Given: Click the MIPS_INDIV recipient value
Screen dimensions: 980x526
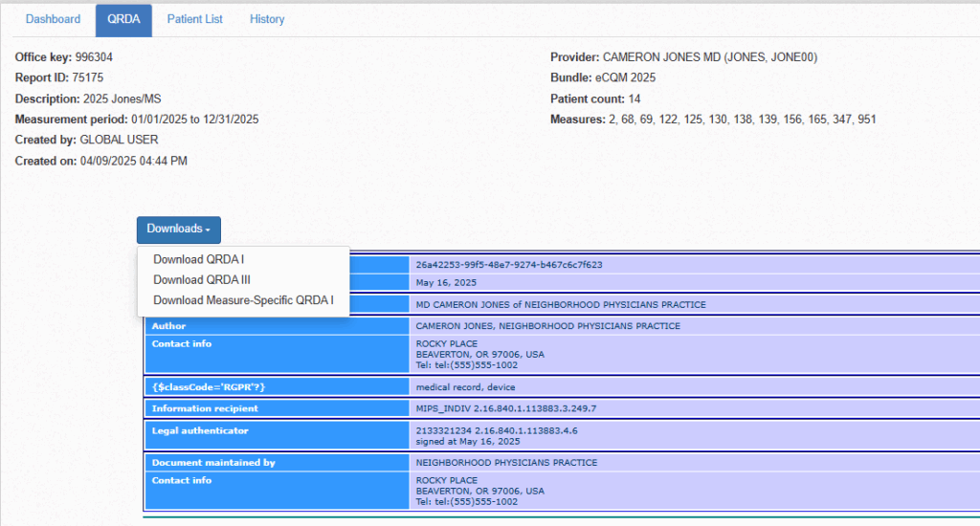Looking at the screenshot, I should point(505,408).
